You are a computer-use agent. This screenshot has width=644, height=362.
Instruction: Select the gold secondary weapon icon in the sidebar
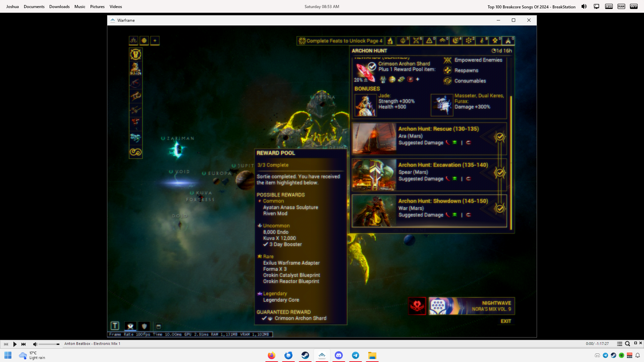136,96
